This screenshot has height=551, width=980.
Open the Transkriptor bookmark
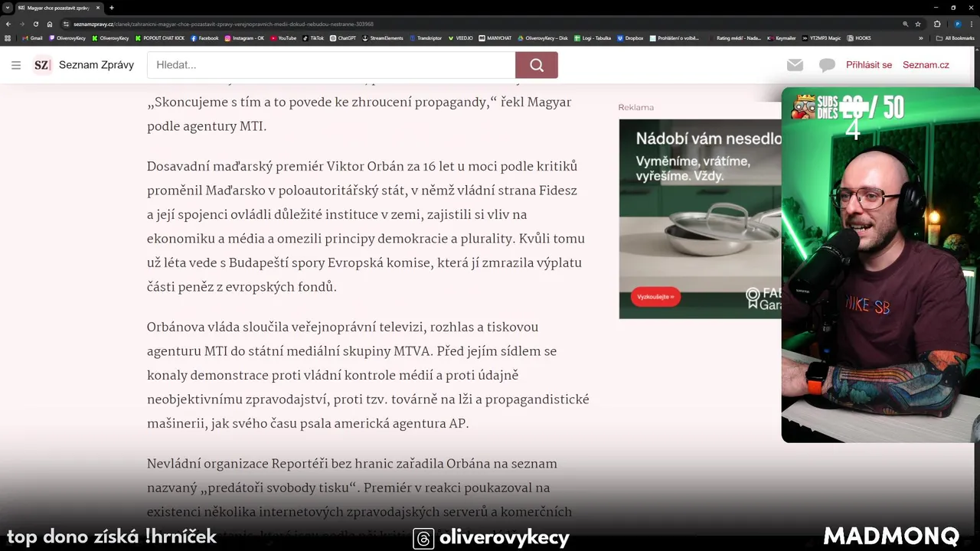pos(425,37)
